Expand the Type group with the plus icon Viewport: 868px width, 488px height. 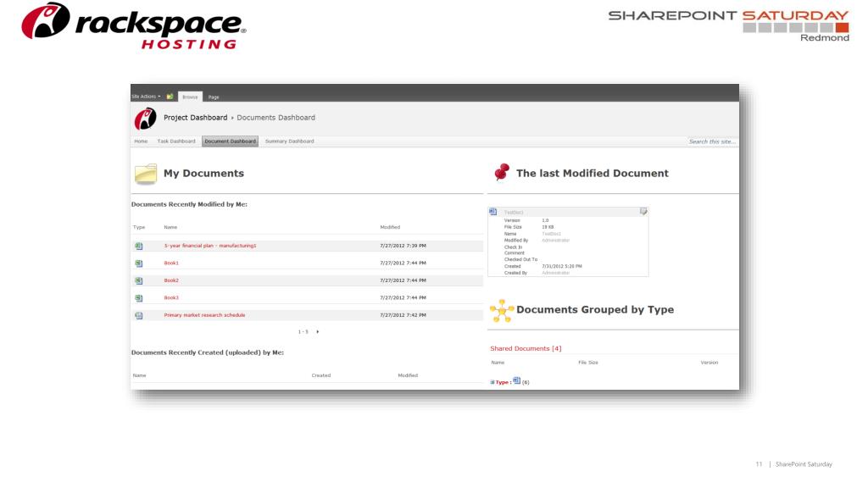click(492, 382)
